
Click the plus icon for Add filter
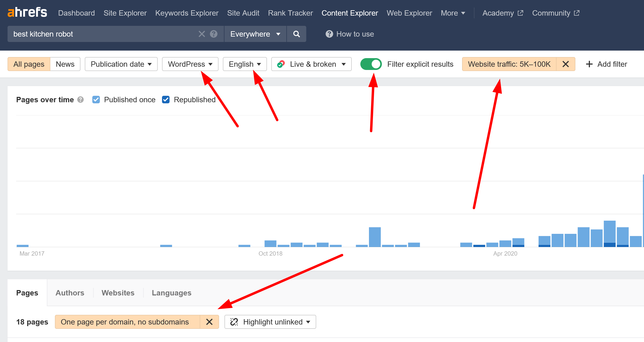[x=589, y=64]
